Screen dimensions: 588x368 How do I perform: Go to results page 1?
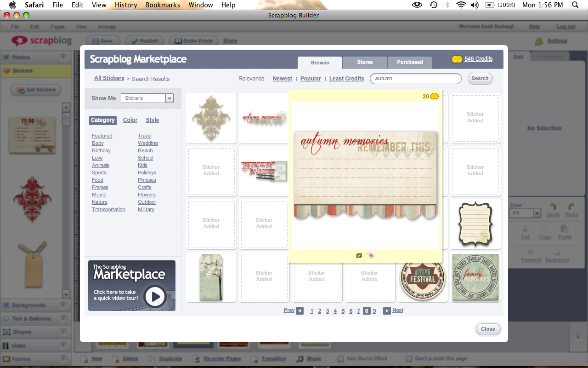click(311, 311)
